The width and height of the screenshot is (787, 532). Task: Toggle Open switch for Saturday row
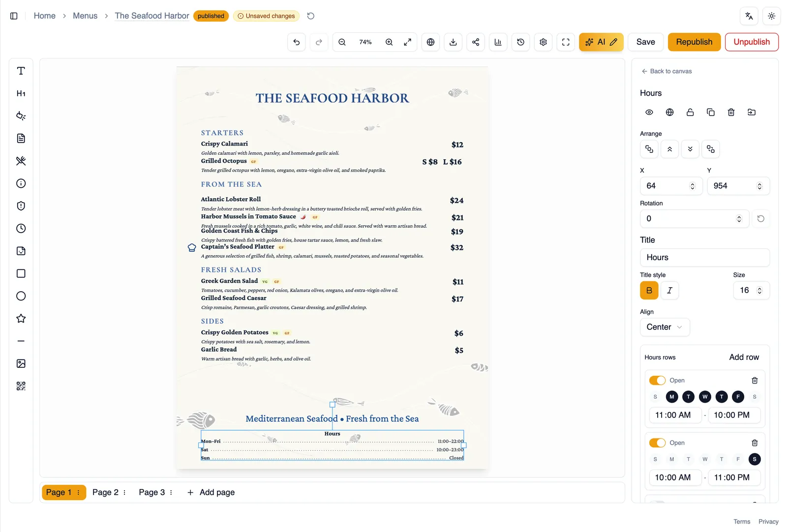point(657,443)
